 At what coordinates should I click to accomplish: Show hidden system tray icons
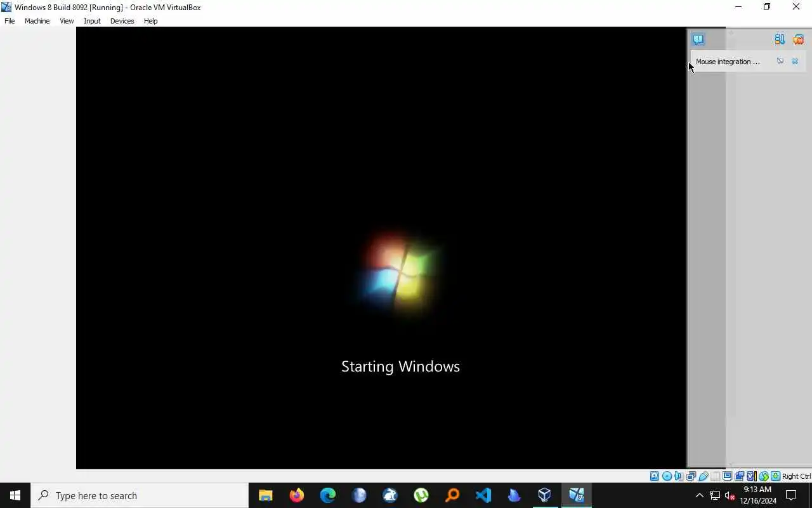[x=699, y=495]
